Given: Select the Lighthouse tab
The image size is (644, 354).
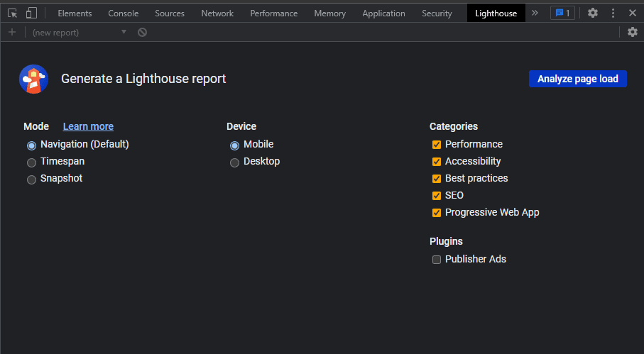Looking at the screenshot, I should 496,13.
